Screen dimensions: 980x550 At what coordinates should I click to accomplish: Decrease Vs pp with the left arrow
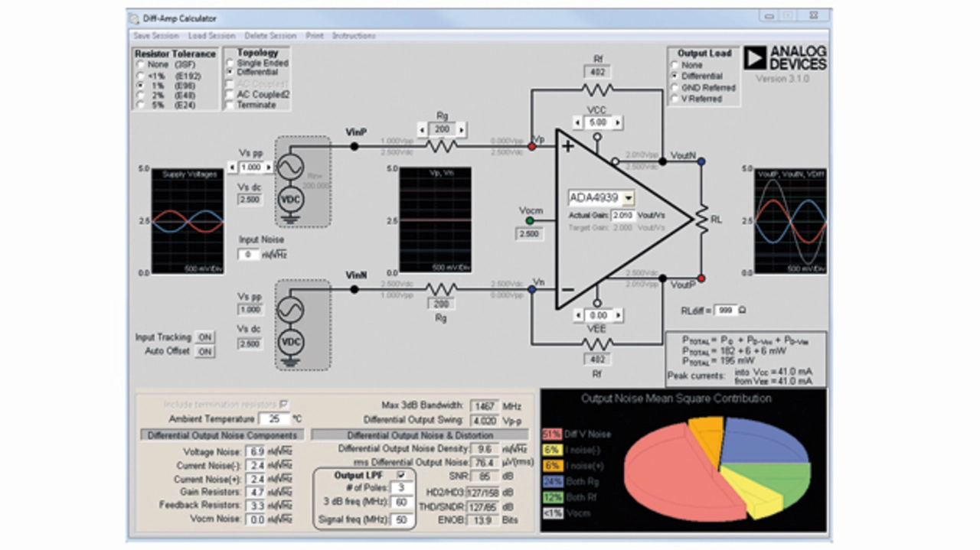point(233,167)
